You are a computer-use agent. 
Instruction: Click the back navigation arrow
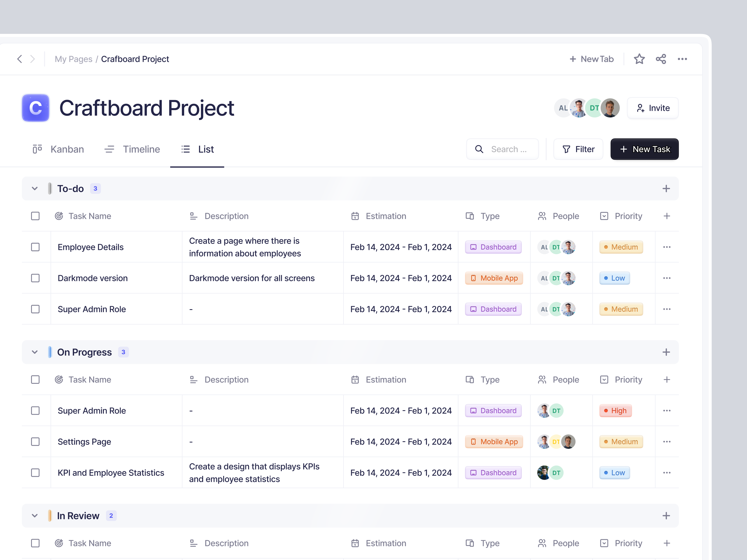coord(19,59)
